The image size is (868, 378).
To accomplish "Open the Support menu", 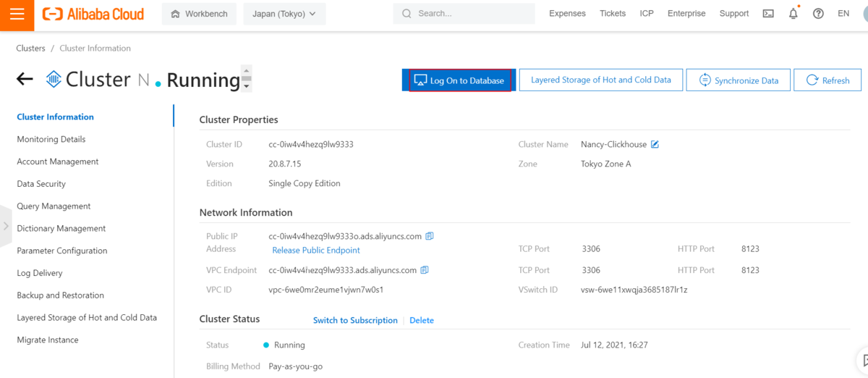I will 734,14.
